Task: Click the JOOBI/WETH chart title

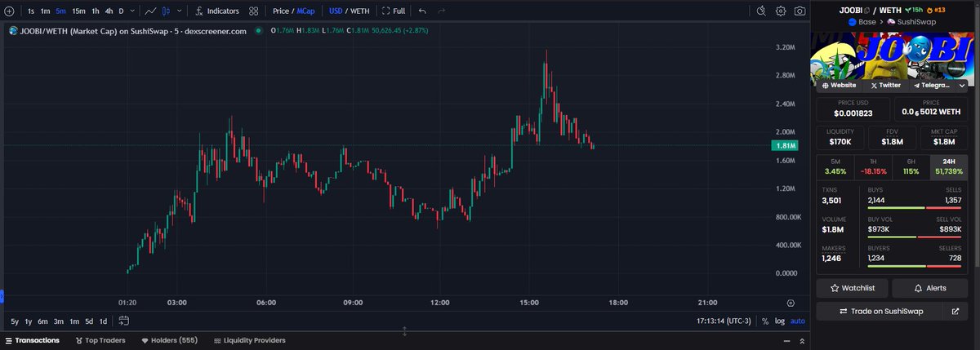Action: 132,30
